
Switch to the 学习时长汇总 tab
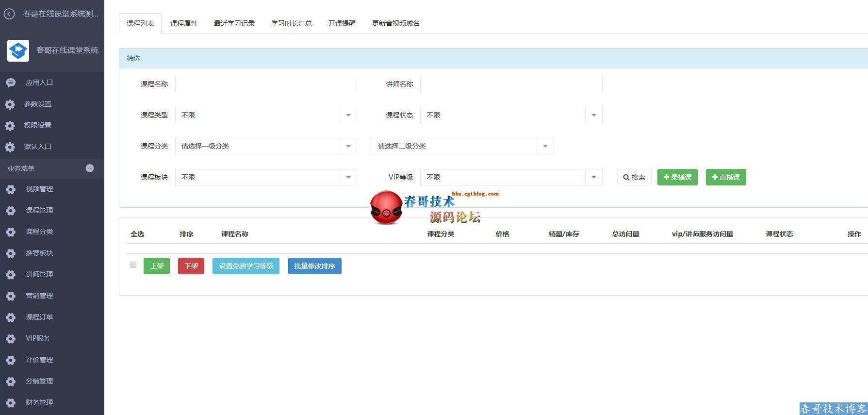(292, 23)
